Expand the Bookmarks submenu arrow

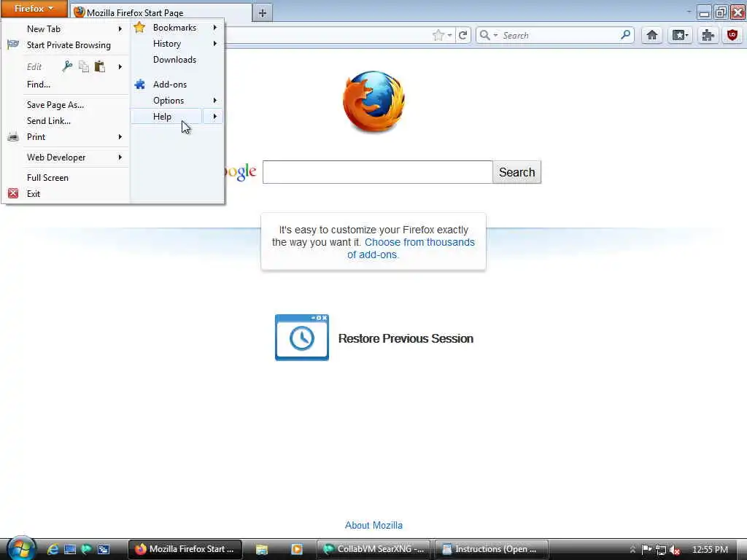(215, 28)
